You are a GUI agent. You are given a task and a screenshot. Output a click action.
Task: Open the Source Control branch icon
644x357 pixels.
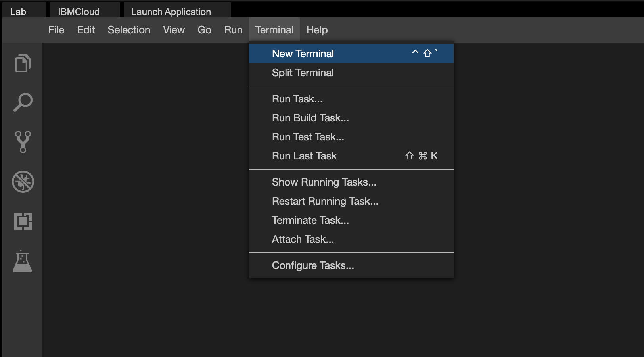point(23,142)
